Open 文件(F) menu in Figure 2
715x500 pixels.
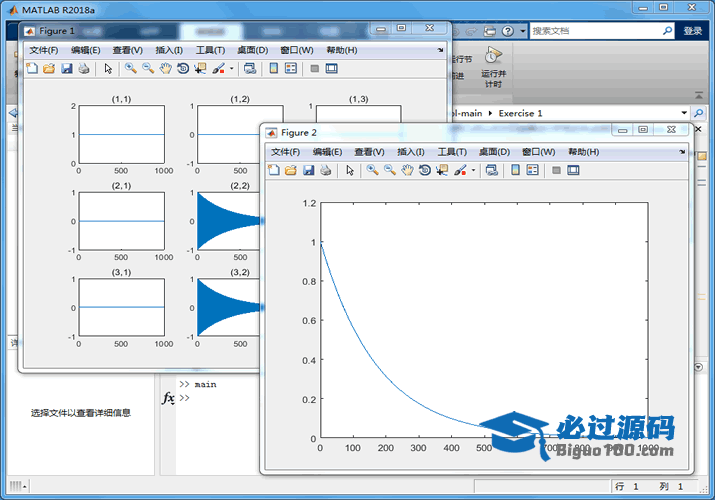tap(285, 152)
